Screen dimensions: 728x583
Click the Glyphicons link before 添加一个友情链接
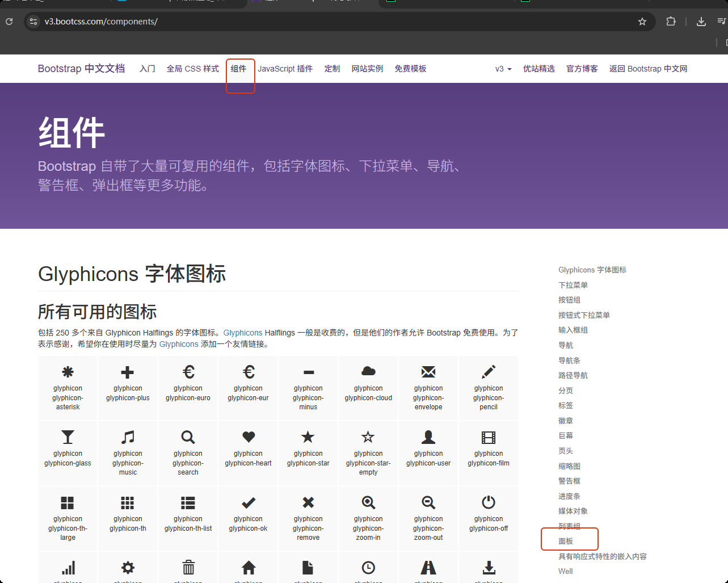[179, 344]
